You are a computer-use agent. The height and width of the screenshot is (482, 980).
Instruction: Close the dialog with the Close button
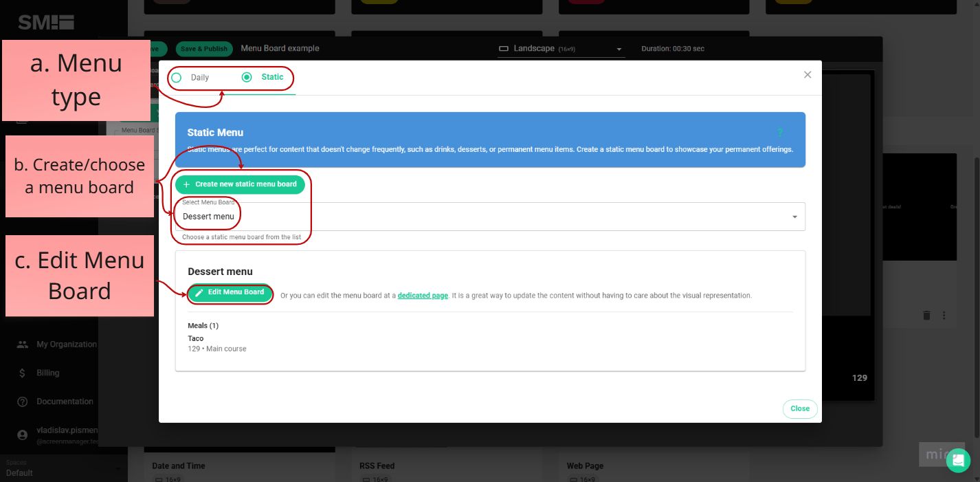coord(799,408)
